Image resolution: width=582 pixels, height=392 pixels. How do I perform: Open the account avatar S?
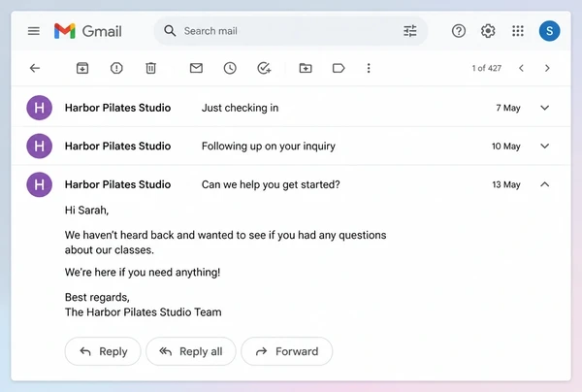[x=549, y=31]
